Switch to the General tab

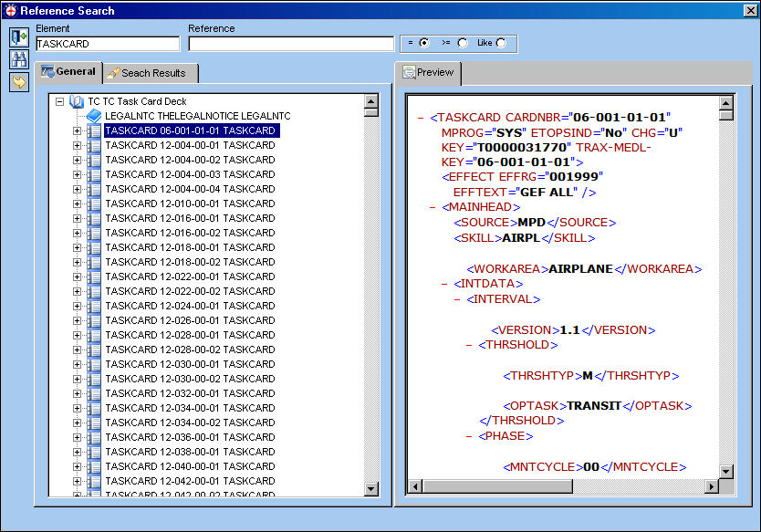point(68,72)
